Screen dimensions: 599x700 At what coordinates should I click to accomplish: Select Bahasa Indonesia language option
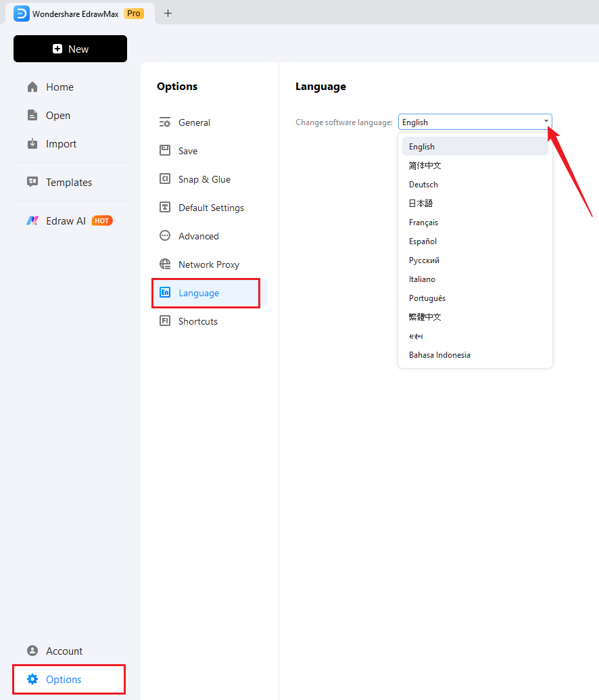point(439,355)
